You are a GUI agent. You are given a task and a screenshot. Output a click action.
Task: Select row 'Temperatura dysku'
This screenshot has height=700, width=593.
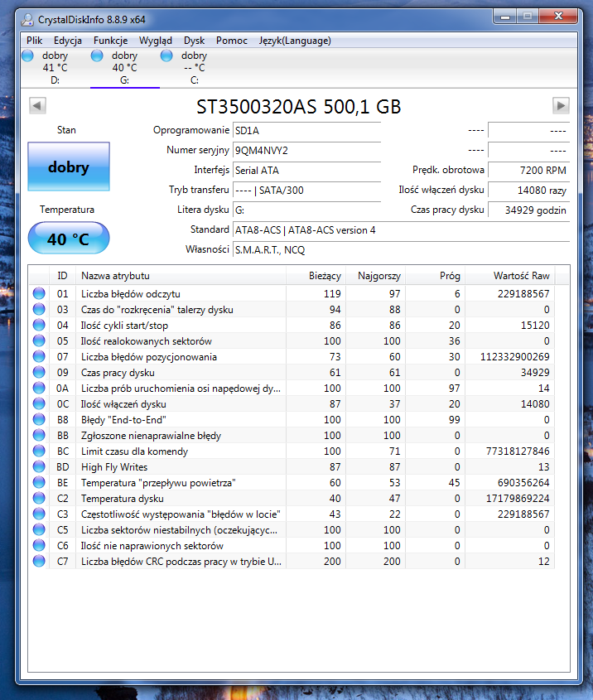(292, 498)
